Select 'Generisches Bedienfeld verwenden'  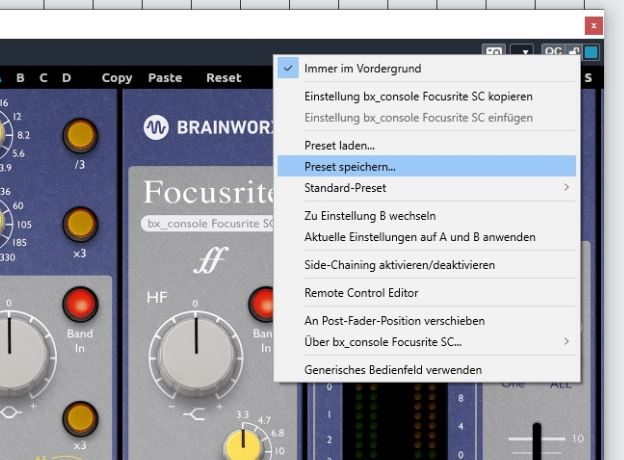click(x=427, y=370)
